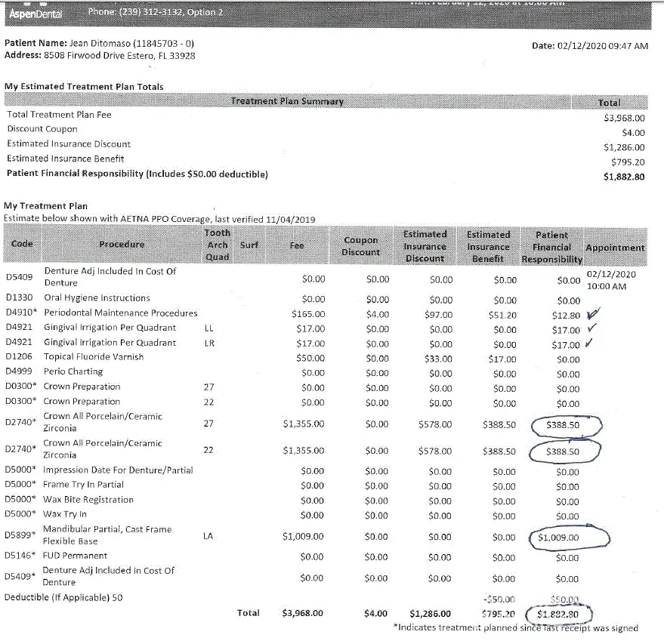
Task: Select the Patient Financial Responsibility summary line
Action: tap(137, 174)
